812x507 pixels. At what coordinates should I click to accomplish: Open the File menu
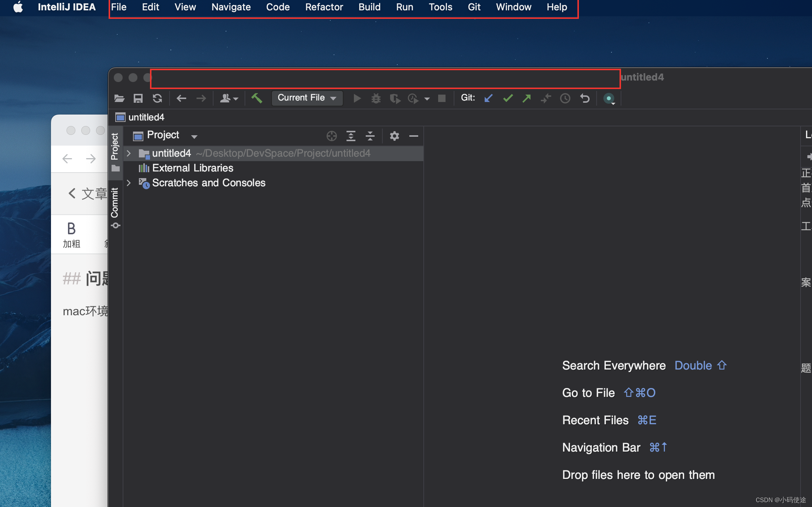119,7
